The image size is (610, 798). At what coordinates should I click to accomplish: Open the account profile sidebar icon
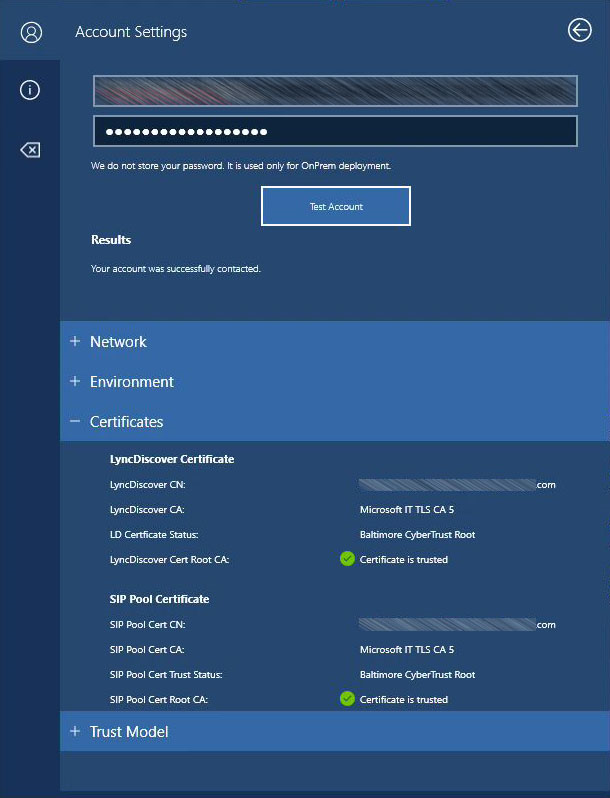pos(30,32)
